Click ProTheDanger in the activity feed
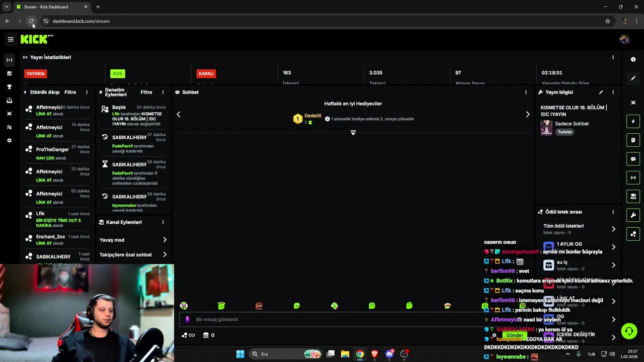This screenshot has width=644, height=362. coord(52,149)
